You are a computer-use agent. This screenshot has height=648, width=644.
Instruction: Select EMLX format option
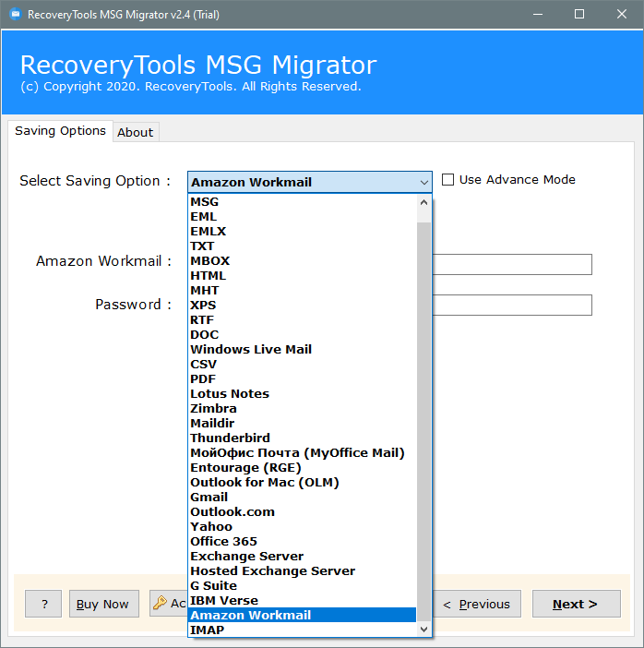tap(303, 232)
